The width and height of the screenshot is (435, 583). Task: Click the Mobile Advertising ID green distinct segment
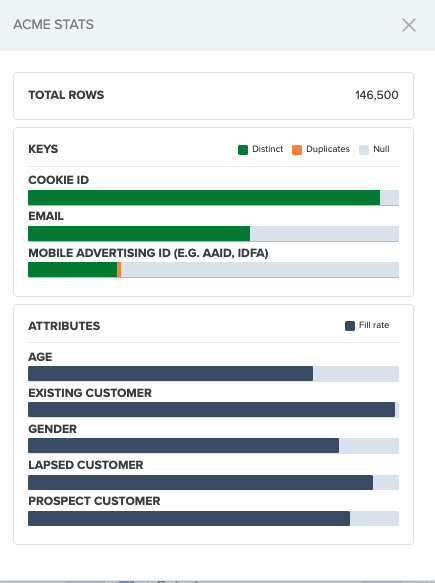point(72,270)
